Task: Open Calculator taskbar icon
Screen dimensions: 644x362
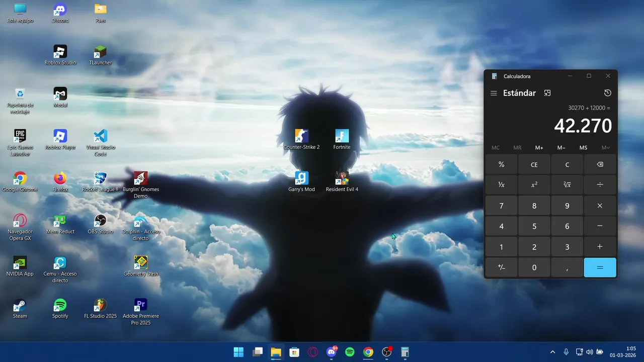Action: [x=405, y=352]
